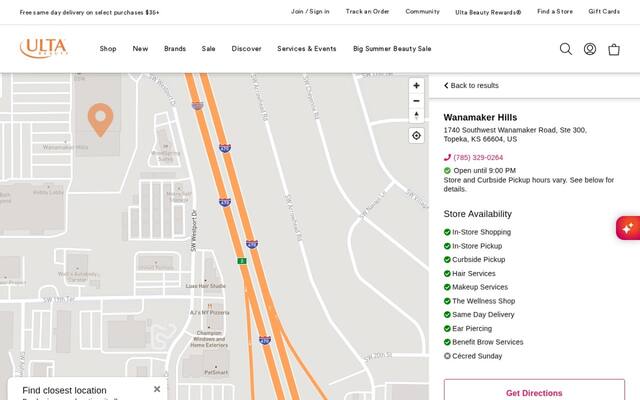Click the PetSmart map label
640x400 pixels.
(x=216, y=372)
